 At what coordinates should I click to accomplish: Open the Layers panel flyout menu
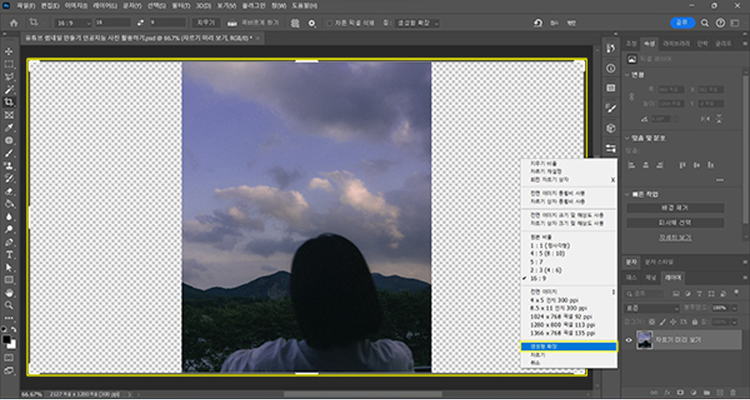pyautogui.click(x=745, y=278)
